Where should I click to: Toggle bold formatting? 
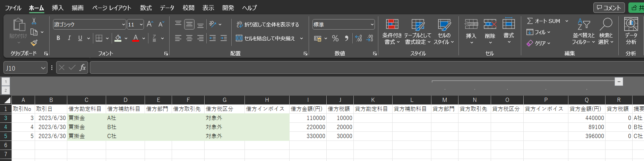point(58,38)
